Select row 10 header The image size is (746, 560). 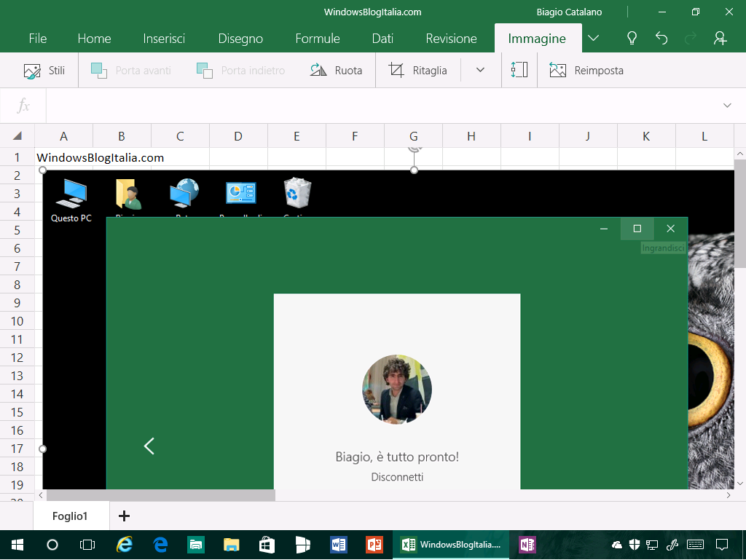point(17,321)
